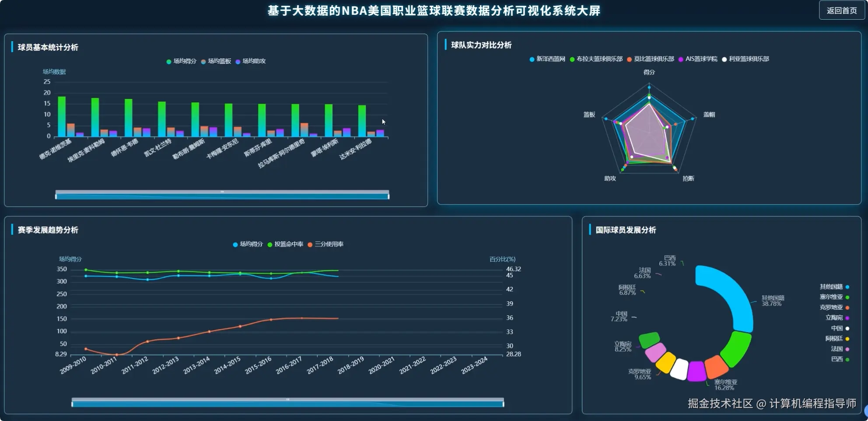The image size is (868, 421).
Task: Click the 场均篮板 legend icon
Action: pyautogui.click(x=203, y=61)
